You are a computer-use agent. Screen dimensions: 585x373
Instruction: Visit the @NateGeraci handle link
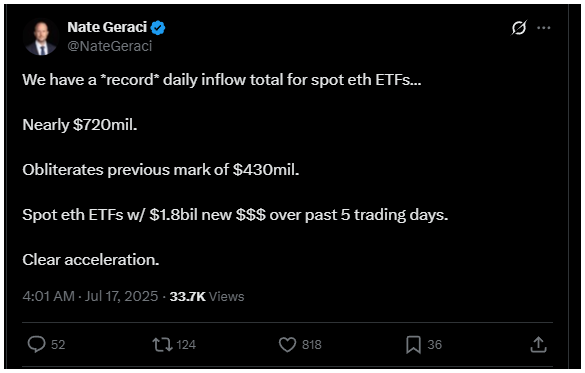click(110, 46)
